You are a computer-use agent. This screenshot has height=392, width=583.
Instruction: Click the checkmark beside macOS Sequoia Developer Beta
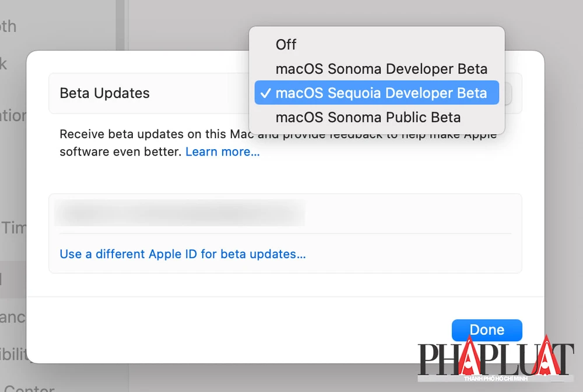(266, 92)
